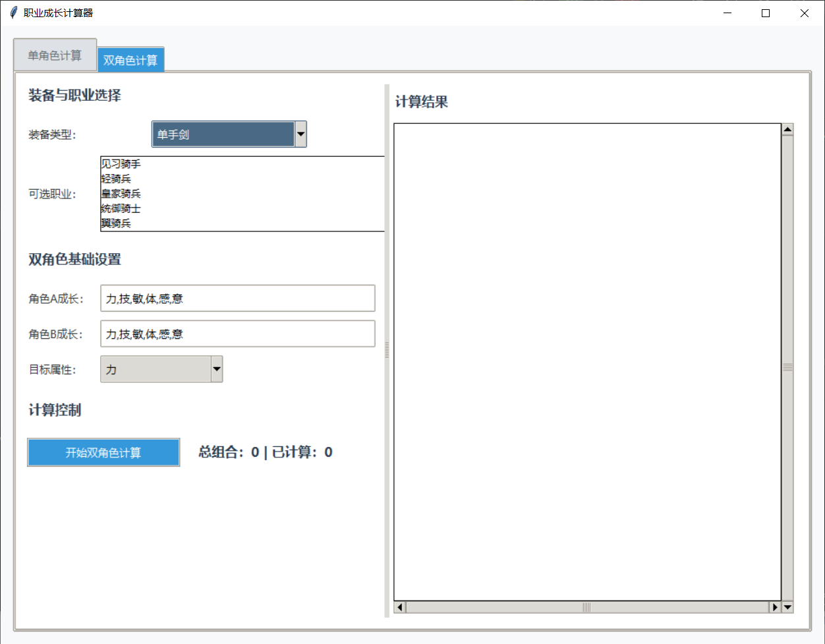This screenshot has width=825, height=644.
Task: Click the results scroll up arrow
Action: (787, 129)
